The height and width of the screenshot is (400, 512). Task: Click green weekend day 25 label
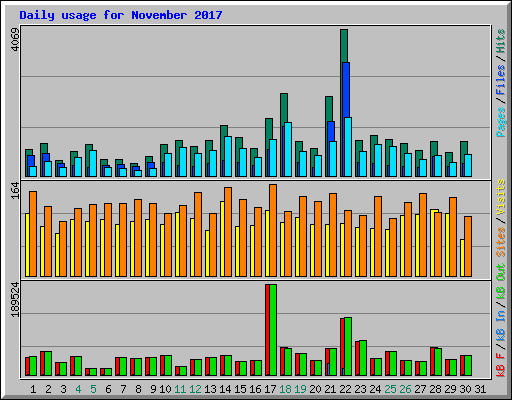click(390, 389)
